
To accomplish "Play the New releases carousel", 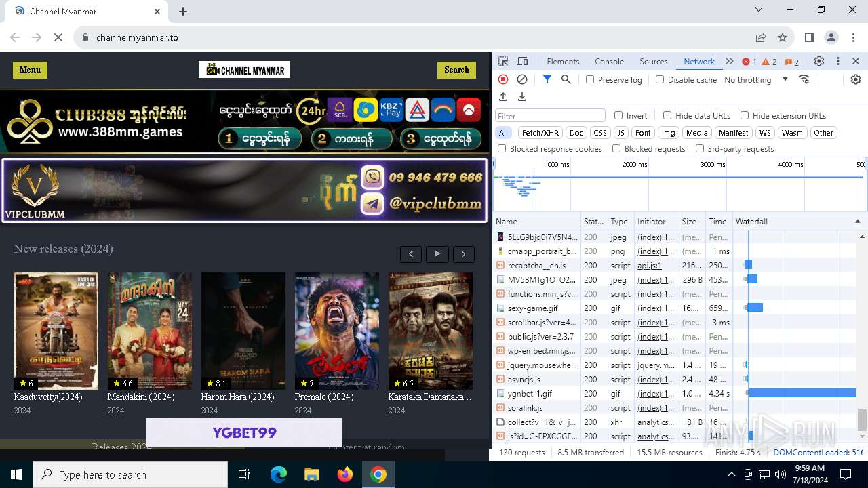I will [437, 254].
